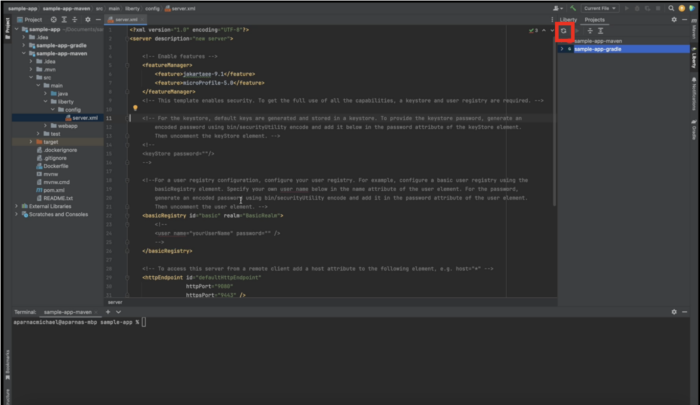Toggle the Project side tool button
The width and height of the screenshot is (700, 405).
point(8,28)
